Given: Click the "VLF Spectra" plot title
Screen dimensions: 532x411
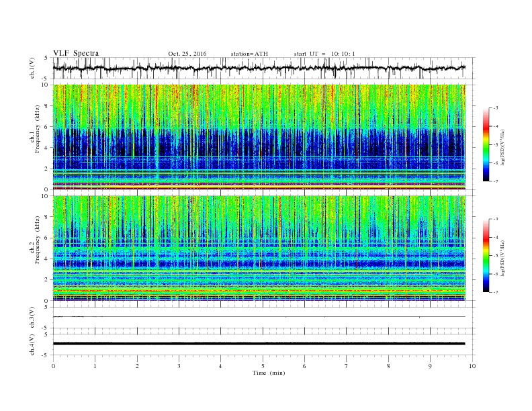Looking at the screenshot, I should [76, 53].
